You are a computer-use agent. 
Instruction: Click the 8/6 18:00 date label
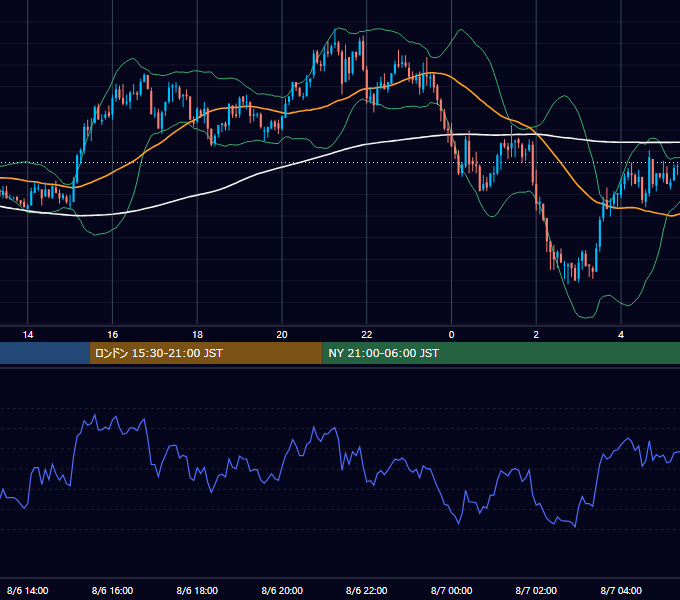tap(197, 590)
